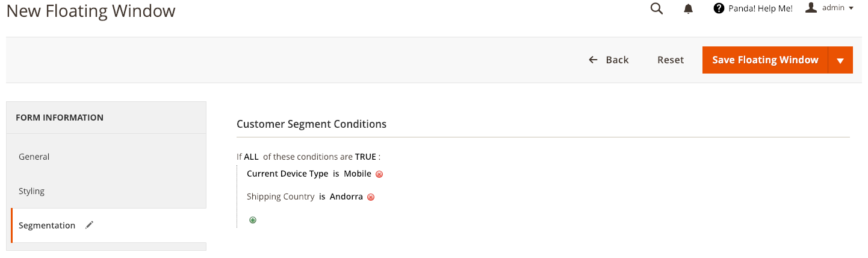This screenshot has width=868, height=258.
Task: Delete the Shipping Country condition
Action: point(371,197)
